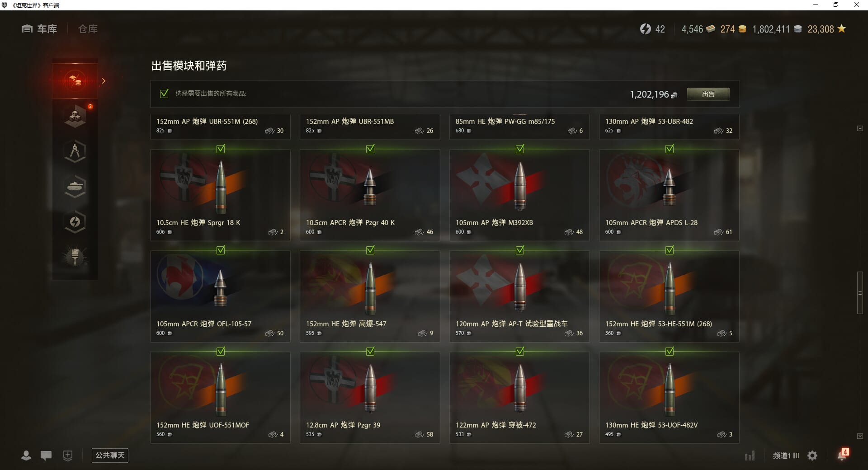Open the blueprints compass sidebar icon
Viewport: 868px width, 470px height.
tap(75, 151)
